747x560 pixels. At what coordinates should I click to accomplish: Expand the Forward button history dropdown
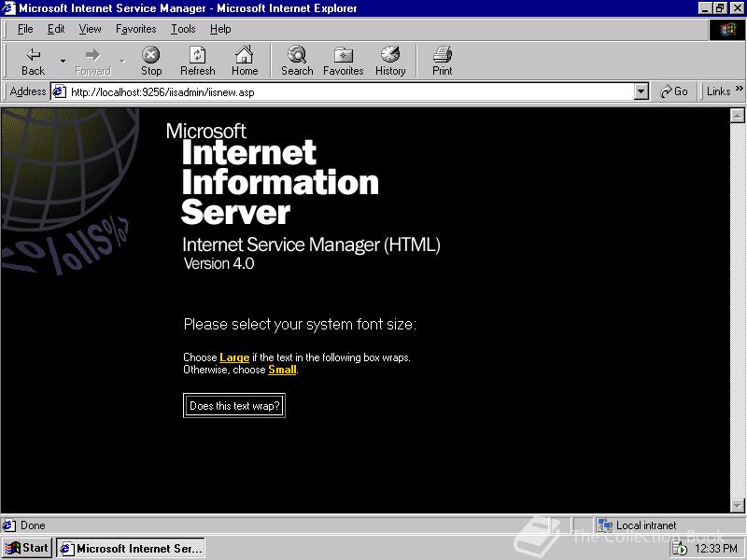click(x=122, y=62)
